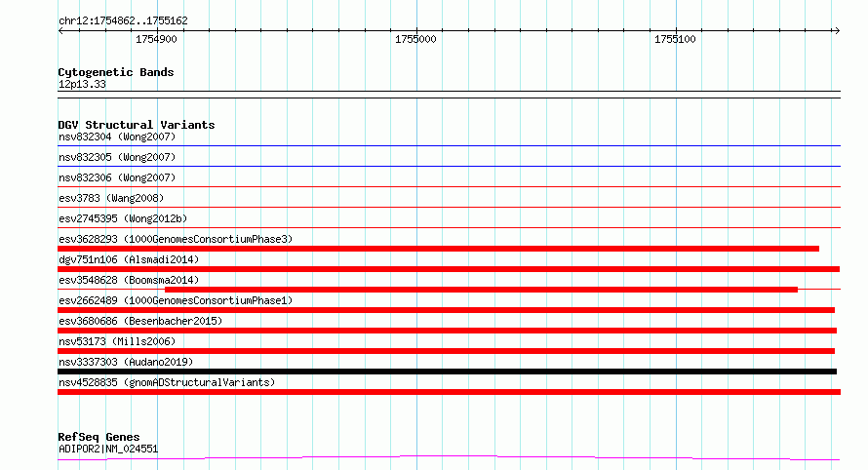The width and height of the screenshot is (868, 470).
Task: Click the DGV Structural Variants track heading
Action: pos(137,125)
